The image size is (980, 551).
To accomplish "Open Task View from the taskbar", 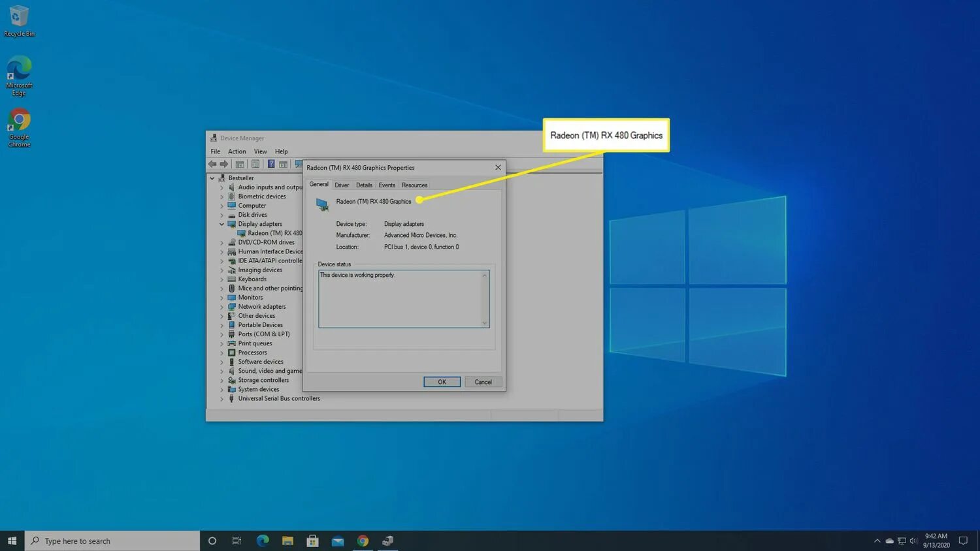I will point(237,541).
